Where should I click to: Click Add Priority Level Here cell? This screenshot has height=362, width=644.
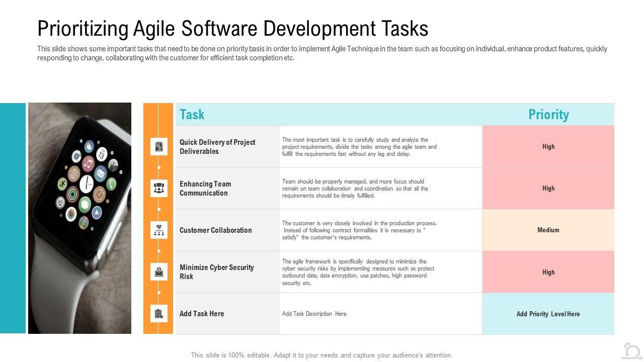click(x=548, y=314)
